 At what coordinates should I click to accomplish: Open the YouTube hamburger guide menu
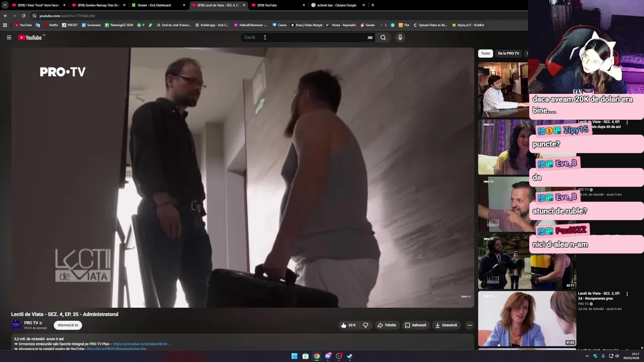[9, 37]
